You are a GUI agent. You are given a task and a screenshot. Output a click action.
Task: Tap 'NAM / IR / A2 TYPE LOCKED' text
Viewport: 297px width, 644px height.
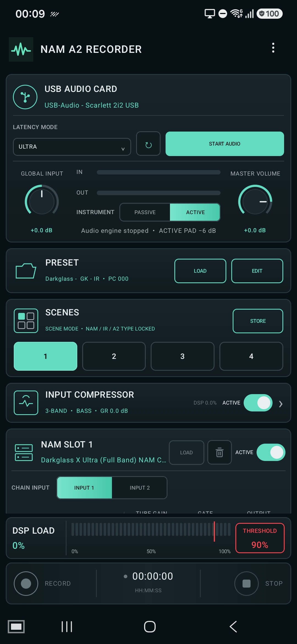click(120, 329)
